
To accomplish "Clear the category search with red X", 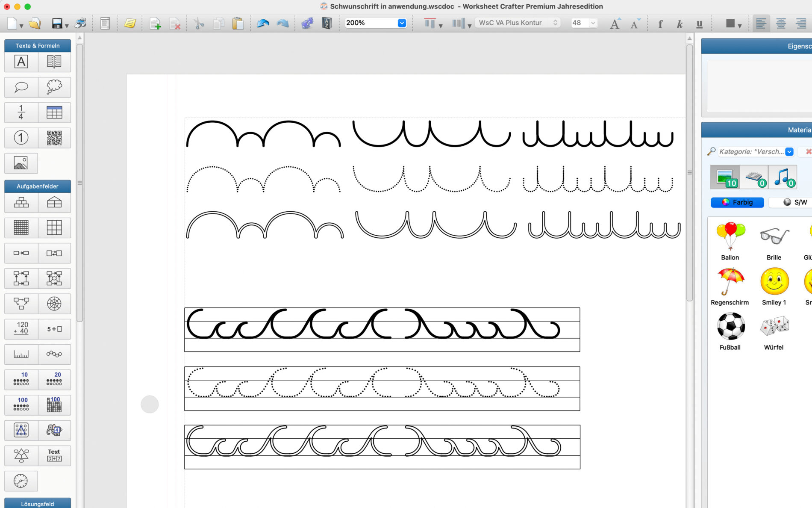I will (808, 152).
